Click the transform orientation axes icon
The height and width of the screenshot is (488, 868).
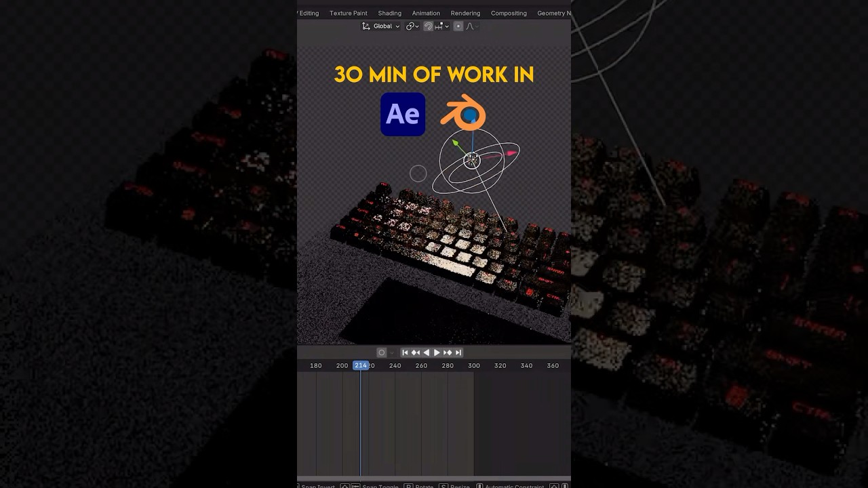click(366, 26)
